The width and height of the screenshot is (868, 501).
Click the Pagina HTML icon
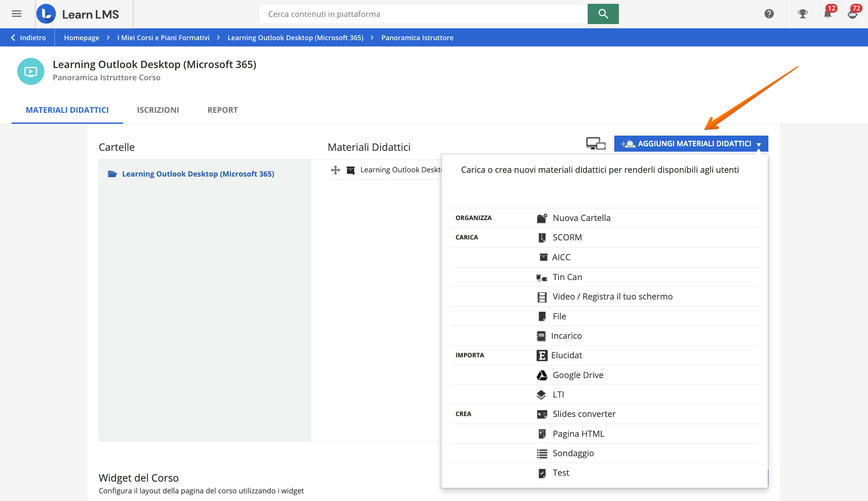(x=542, y=434)
